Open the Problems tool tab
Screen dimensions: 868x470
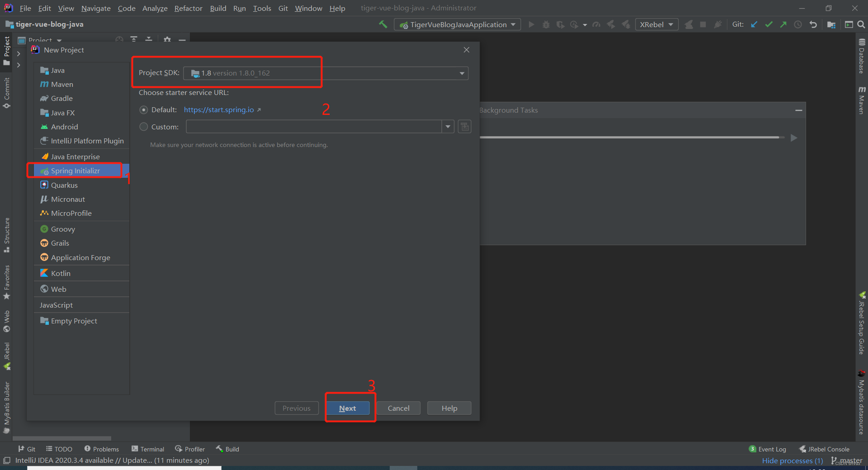click(102, 449)
